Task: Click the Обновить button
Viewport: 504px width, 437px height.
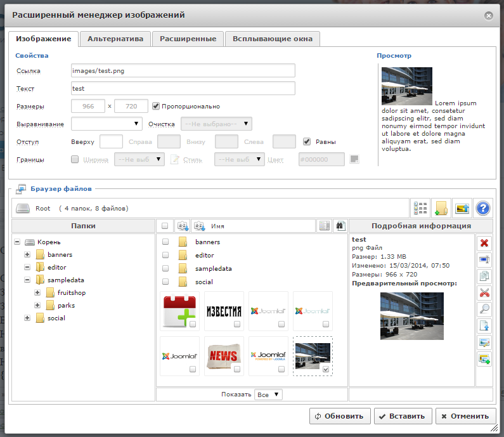Action: click(x=340, y=416)
